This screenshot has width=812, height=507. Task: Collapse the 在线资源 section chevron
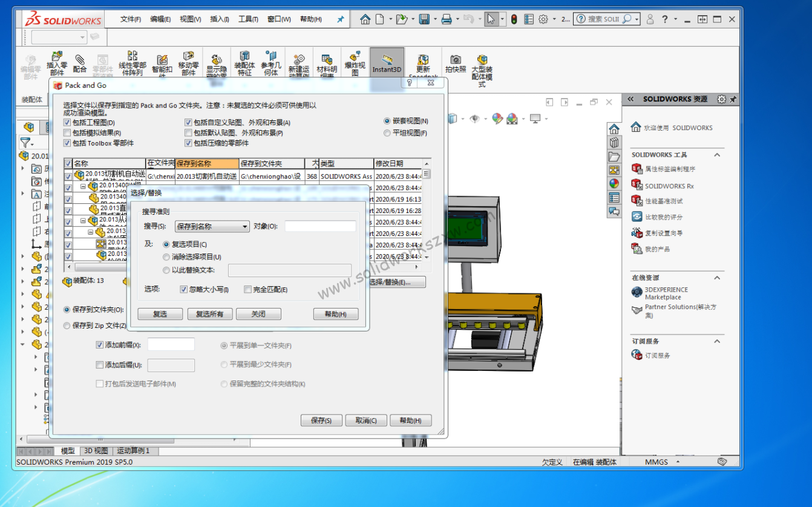coord(716,278)
